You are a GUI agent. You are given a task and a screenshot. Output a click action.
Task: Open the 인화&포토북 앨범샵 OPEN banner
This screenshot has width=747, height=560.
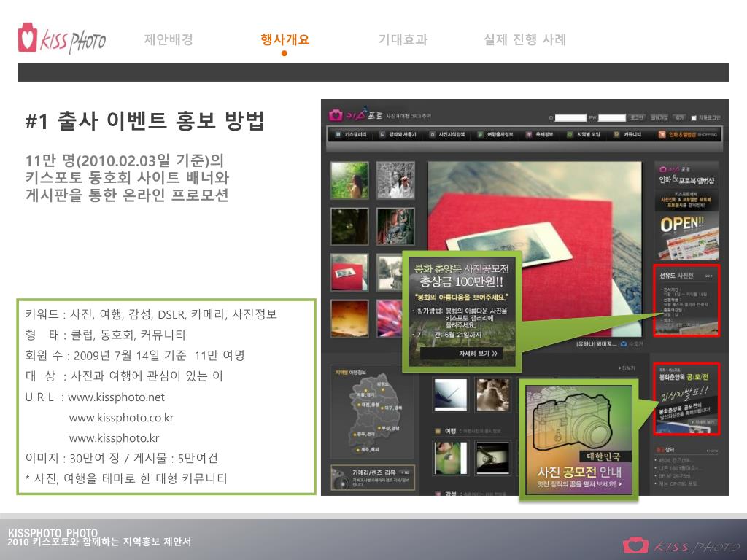[x=686, y=211]
